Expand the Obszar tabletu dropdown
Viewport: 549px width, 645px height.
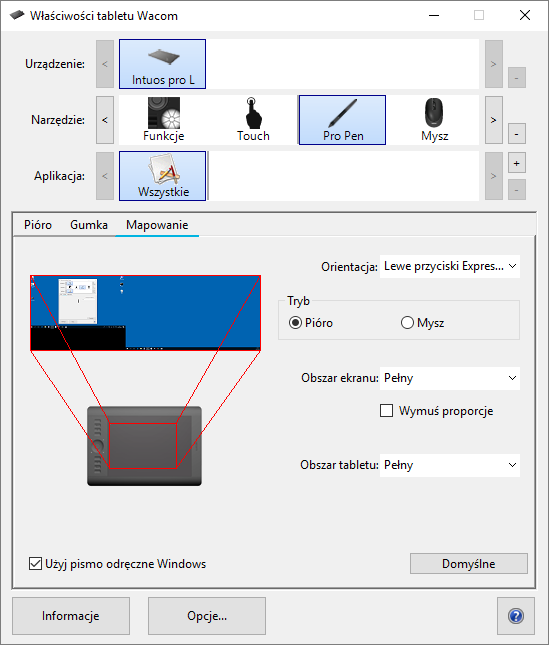point(450,465)
